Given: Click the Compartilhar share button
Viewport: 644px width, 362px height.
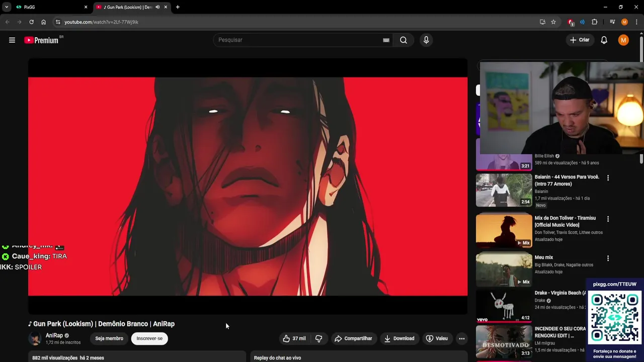Looking at the screenshot, I should [x=353, y=338].
